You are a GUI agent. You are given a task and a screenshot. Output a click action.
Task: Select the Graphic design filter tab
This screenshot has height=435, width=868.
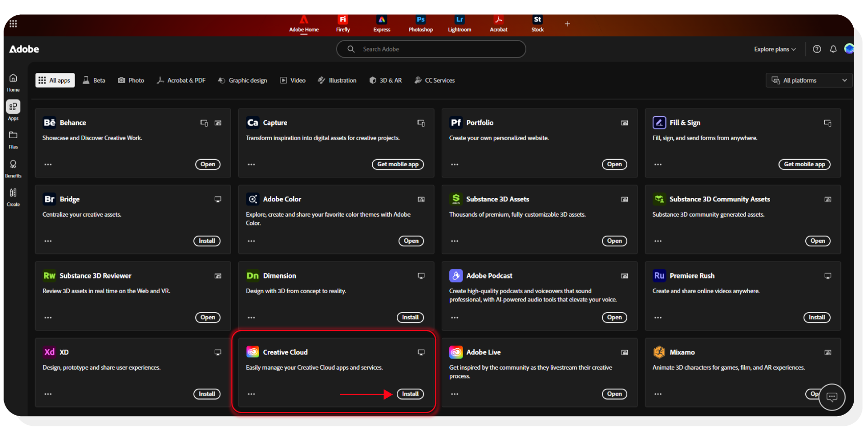[x=243, y=81]
